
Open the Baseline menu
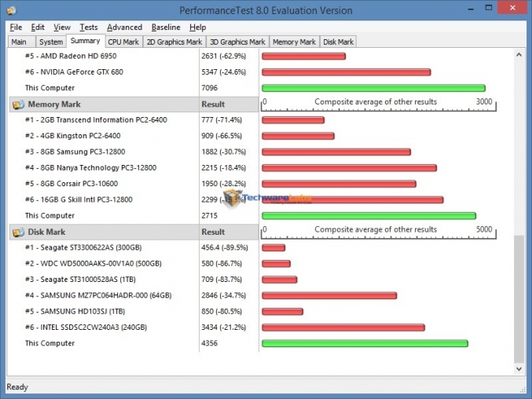coord(166,27)
